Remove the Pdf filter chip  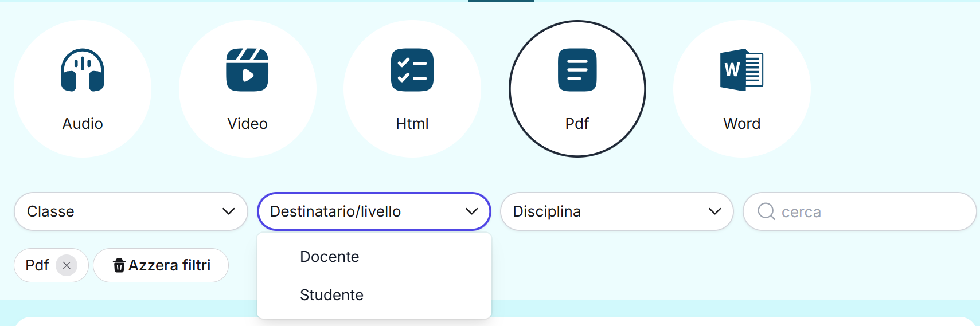(x=67, y=265)
